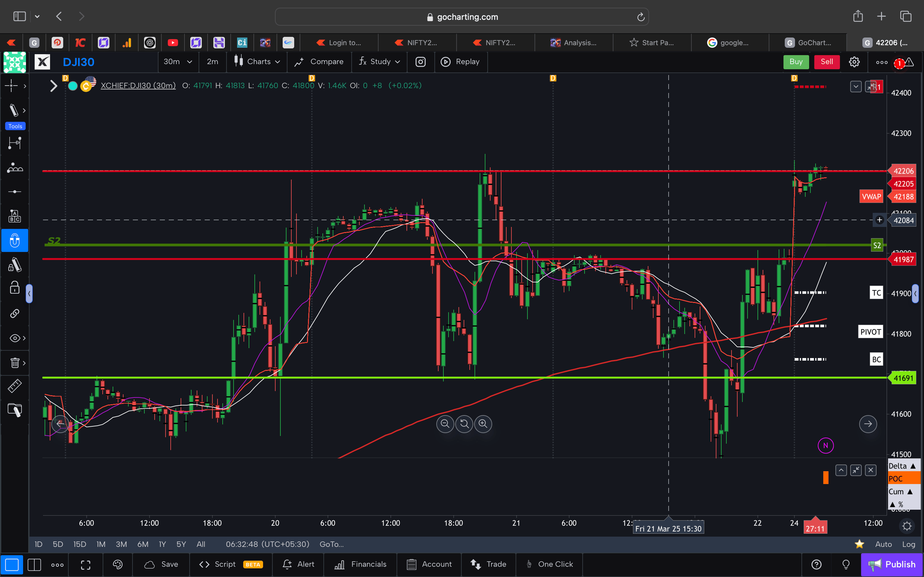
Task: Open the 30m timeframe dropdown
Action: [178, 62]
